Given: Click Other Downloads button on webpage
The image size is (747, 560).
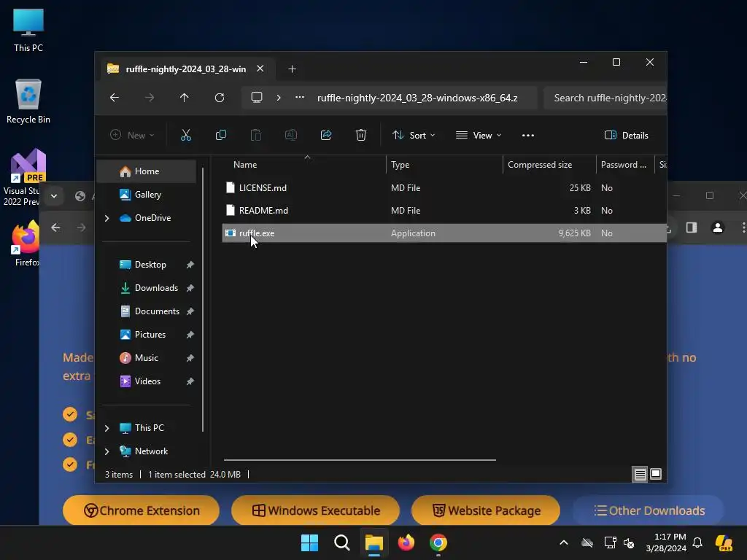Looking at the screenshot, I should pos(649,510).
